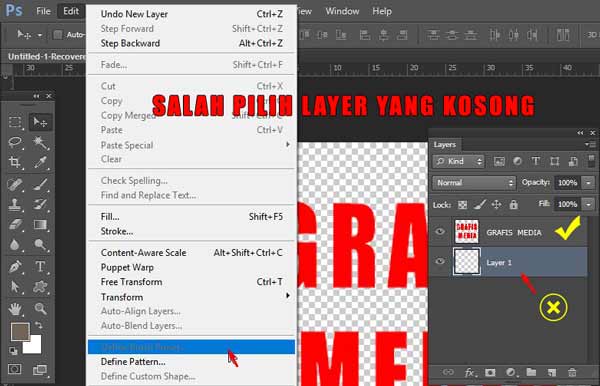The height and width of the screenshot is (386, 600).
Task: Choose Define Pattern
Action: (x=191, y=362)
